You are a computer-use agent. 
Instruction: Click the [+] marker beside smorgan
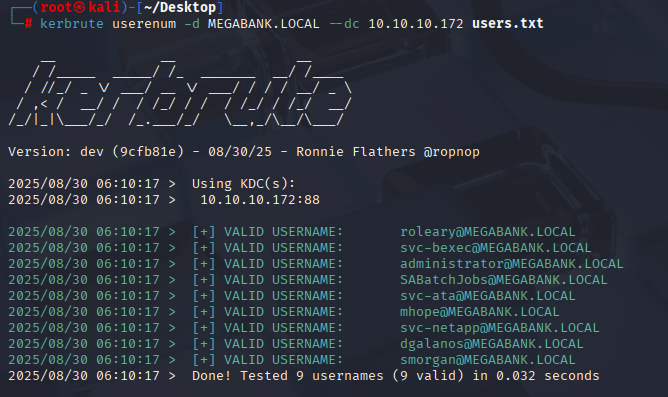click(204, 360)
